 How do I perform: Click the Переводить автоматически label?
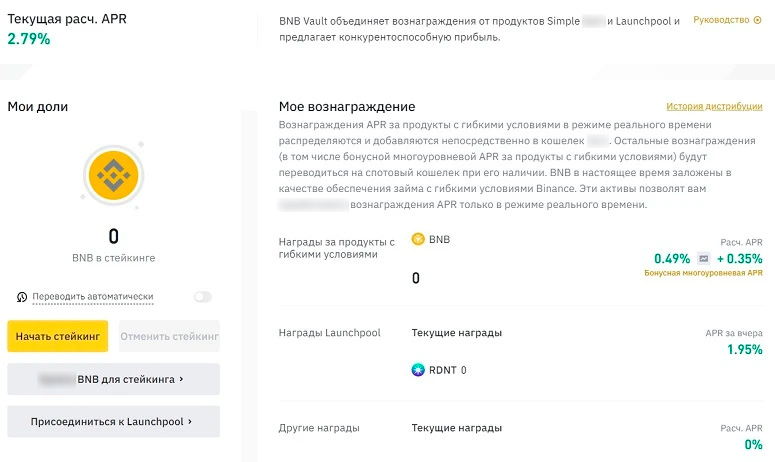pos(93,296)
